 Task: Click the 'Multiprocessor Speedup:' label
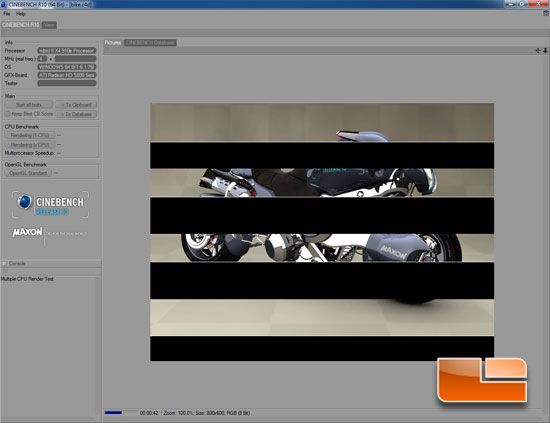pos(29,153)
